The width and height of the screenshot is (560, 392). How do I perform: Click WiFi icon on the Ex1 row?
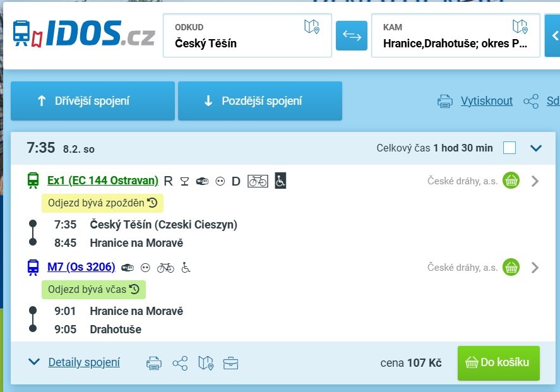point(202,181)
